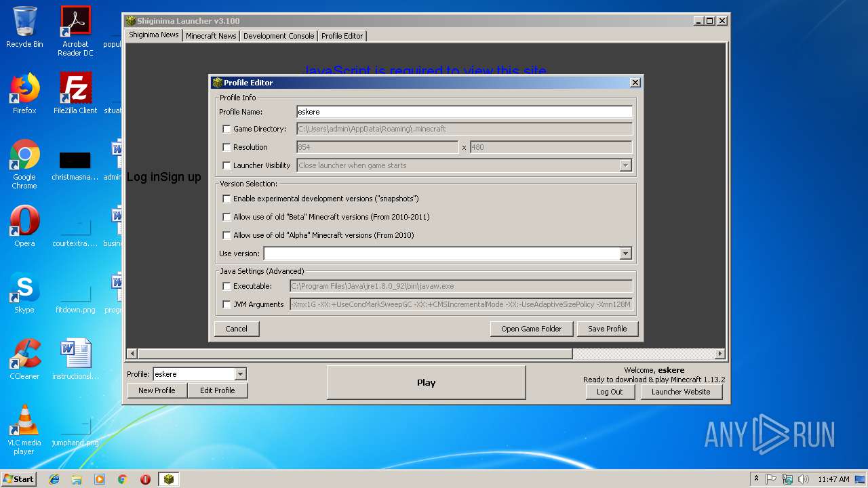Allow use of old Alpha Minecraft versions
Image resolution: width=868 pixels, height=488 pixels.
pos(226,235)
